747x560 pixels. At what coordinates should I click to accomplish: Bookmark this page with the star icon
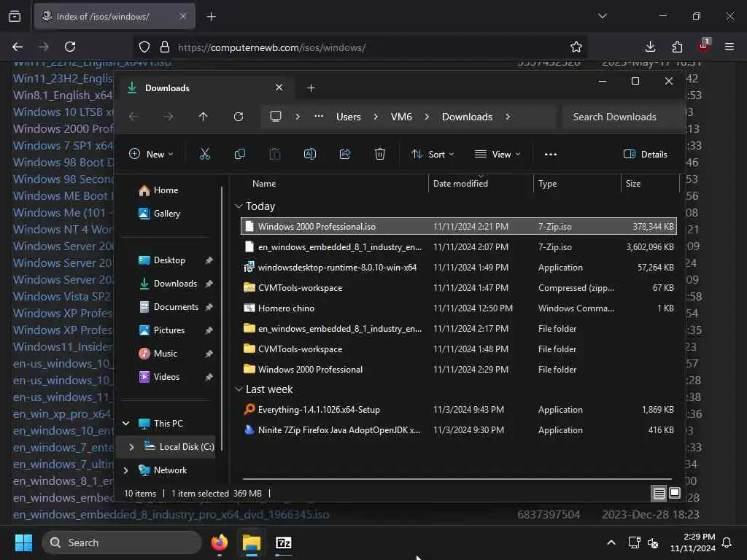click(576, 47)
